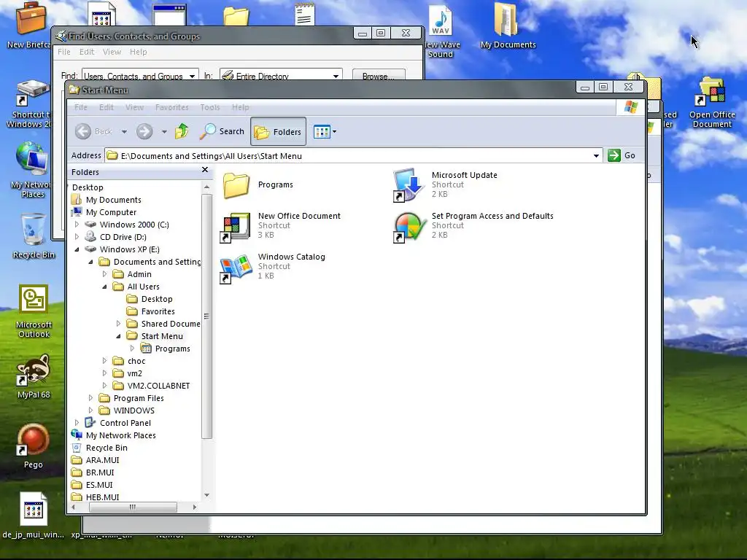Open the Edit menu in Start Menu window
The width and height of the screenshot is (747, 560).
coord(107,107)
